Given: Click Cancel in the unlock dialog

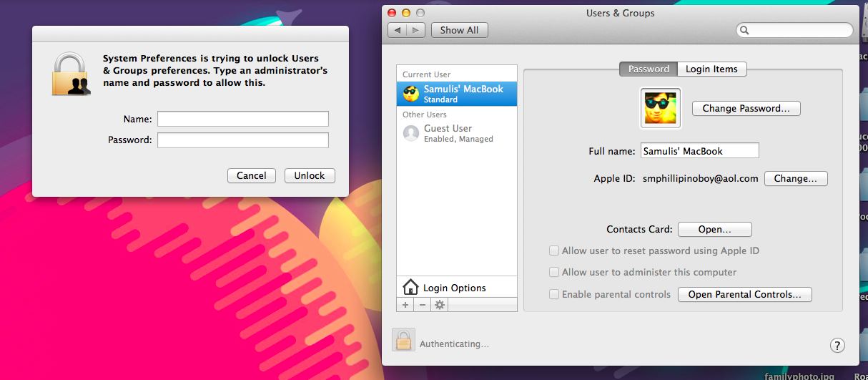Looking at the screenshot, I should (252, 175).
